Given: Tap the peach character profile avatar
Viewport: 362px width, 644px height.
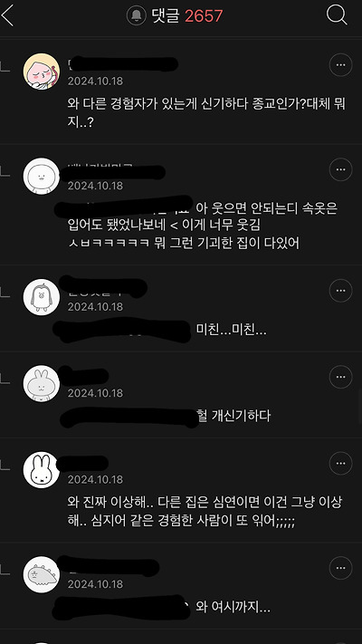Looking at the screenshot, I should tap(41, 71).
